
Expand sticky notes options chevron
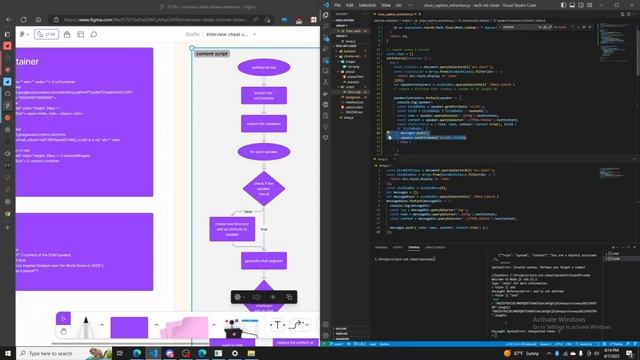click(x=214, y=325)
